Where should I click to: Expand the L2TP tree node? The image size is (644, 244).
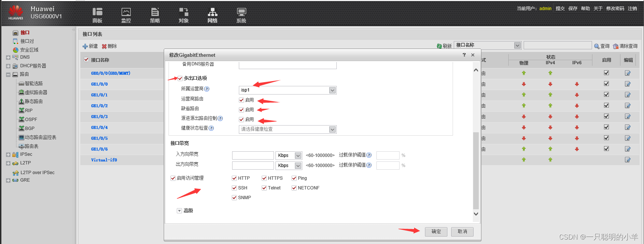point(8,163)
